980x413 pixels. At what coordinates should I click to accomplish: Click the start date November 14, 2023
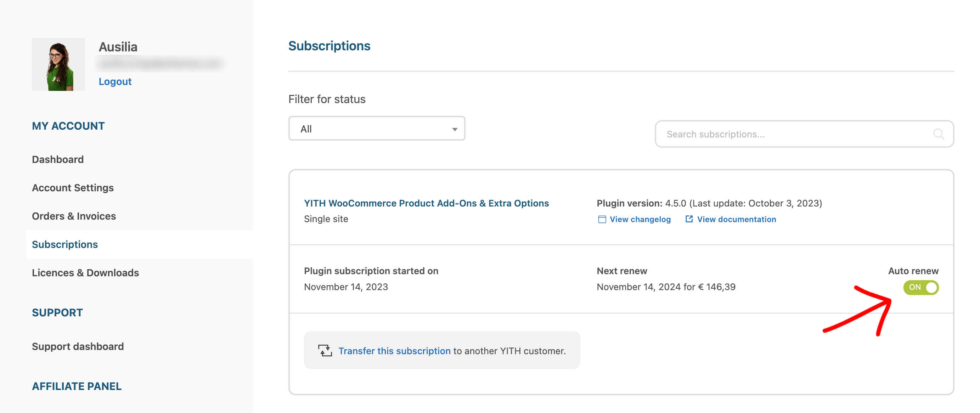[x=346, y=287]
